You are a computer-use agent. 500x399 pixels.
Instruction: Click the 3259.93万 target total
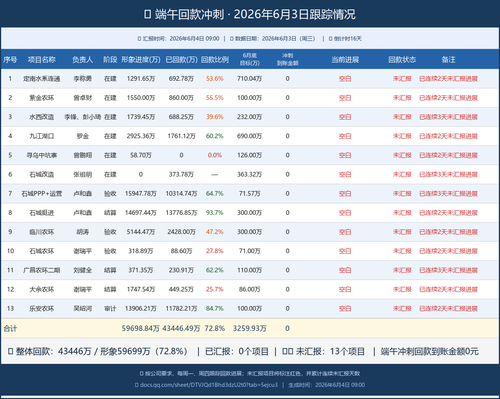click(x=249, y=329)
